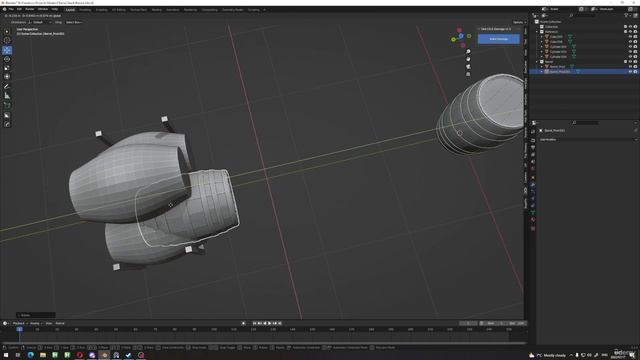Open the Edit menu
The width and height of the screenshot is (640, 360).
(x=19, y=9)
